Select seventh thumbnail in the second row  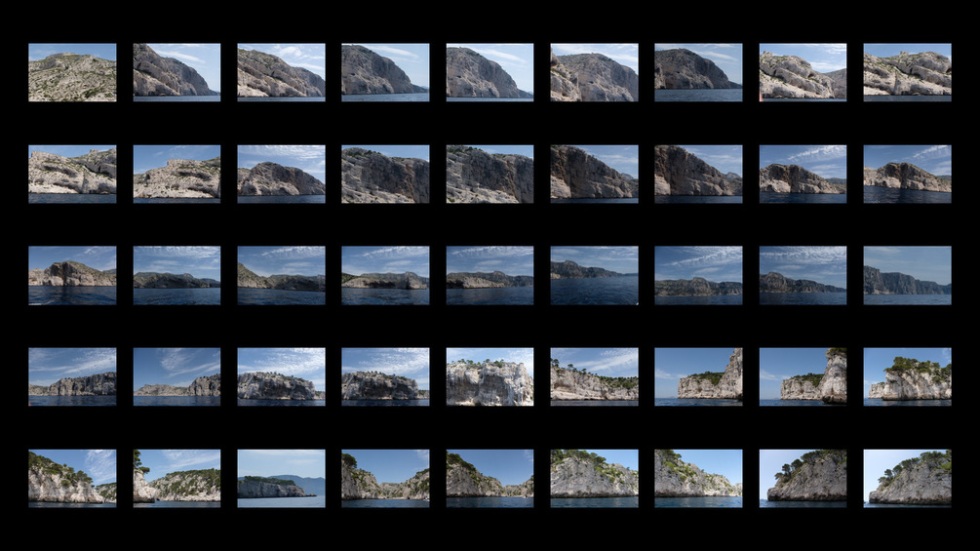(699, 175)
